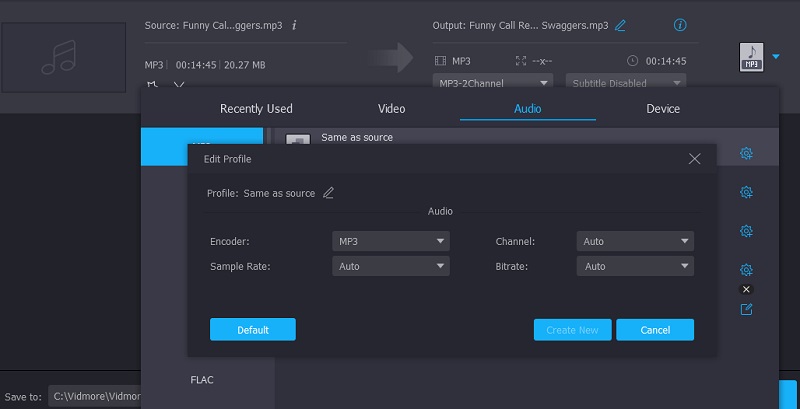
Task: Open the MP3-2Channel audio track dropdown
Action: [x=493, y=83]
